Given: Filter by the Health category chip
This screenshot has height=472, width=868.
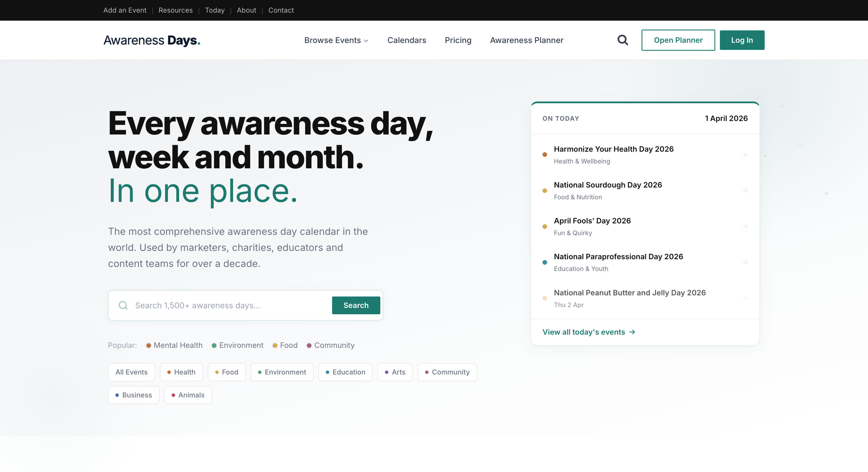Looking at the screenshot, I should tap(181, 372).
